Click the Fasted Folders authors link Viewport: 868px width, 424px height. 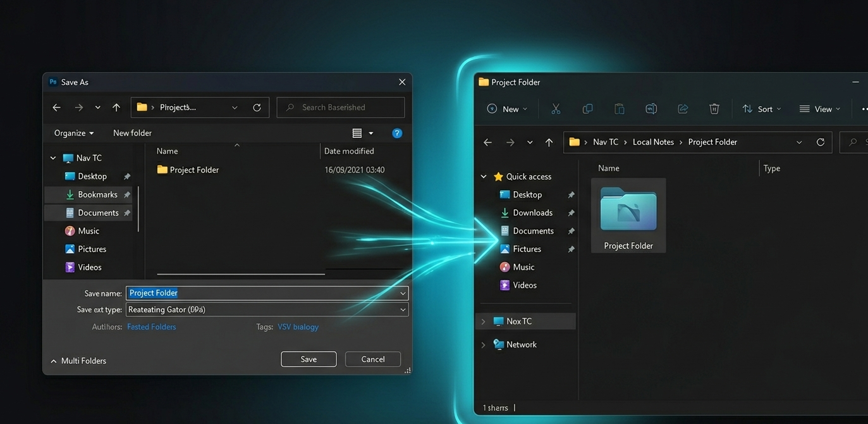coord(152,327)
